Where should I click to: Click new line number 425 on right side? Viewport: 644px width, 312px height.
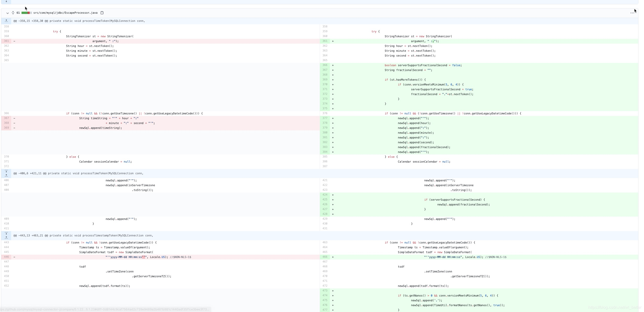tap(325, 200)
